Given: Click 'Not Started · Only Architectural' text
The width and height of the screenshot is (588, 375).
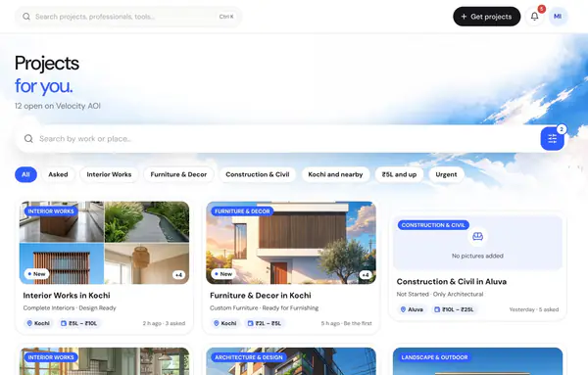Looking at the screenshot, I should 440,294.
